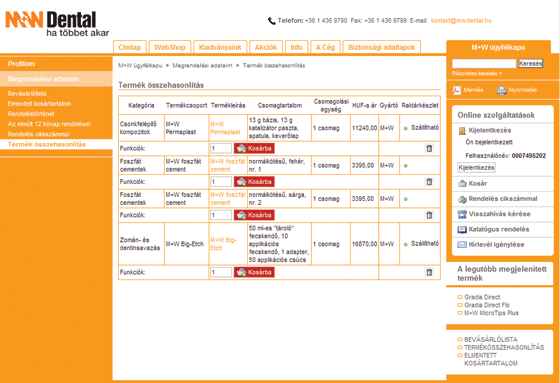The image size is (560, 383).
Task: Open the WebShop tab
Action: (170, 47)
